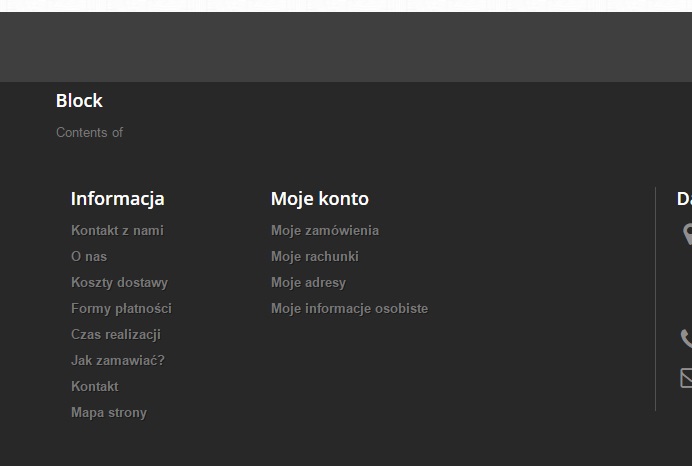Click the envelope email icon
Screen dimensions: 692x466
click(687, 377)
